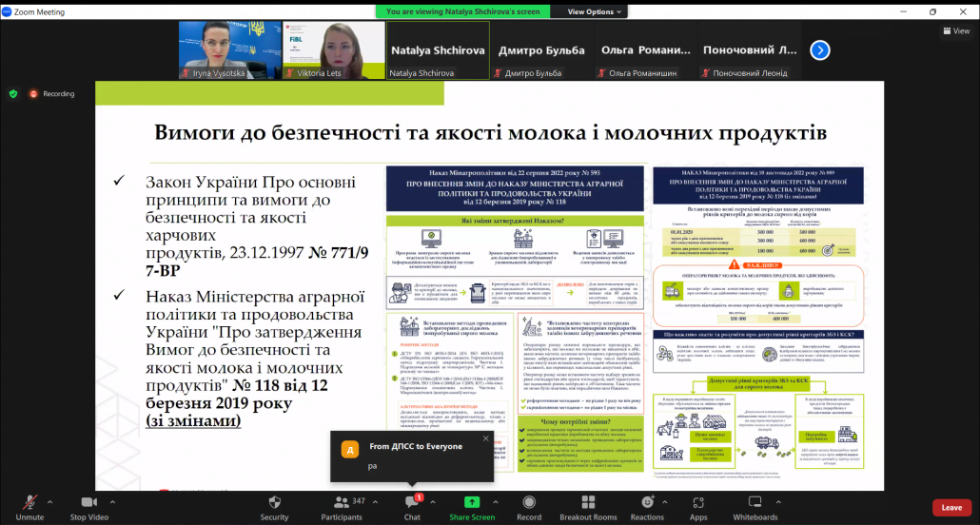
Task: Click the View button at top right
Action: pyautogui.click(x=955, y=31)
